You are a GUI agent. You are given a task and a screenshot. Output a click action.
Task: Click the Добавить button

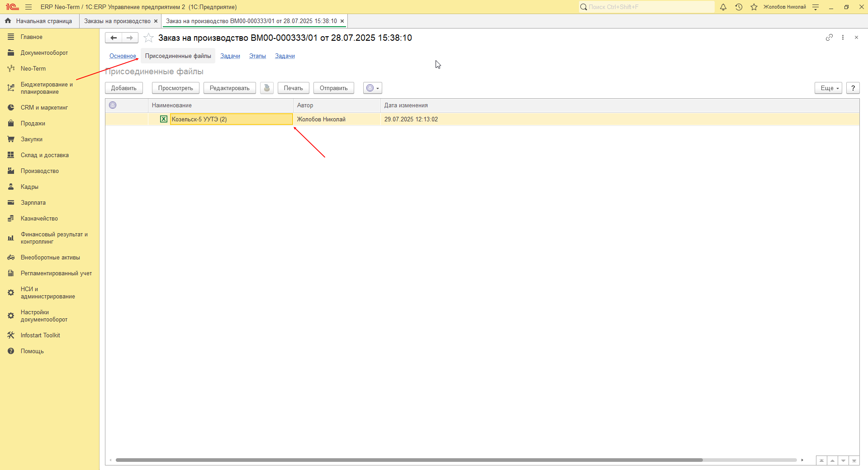[124, 88]
